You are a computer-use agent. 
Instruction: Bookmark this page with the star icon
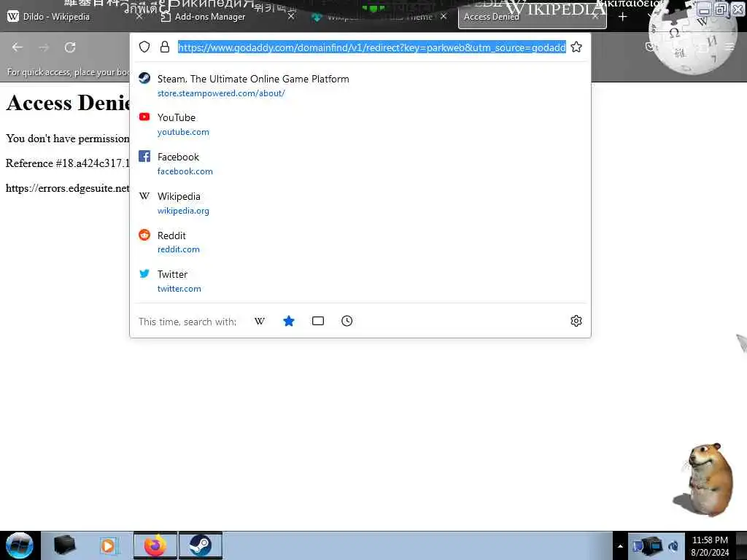[x=576, y=47]
